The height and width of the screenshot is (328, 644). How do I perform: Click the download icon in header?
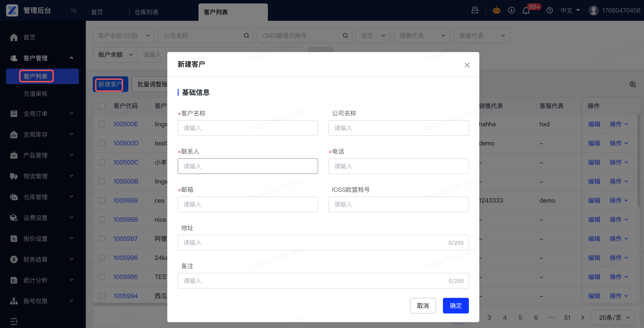point(511,10)
